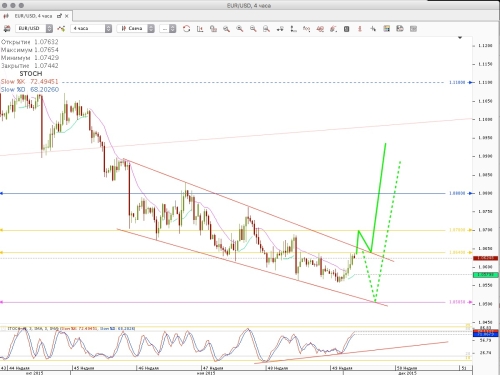Click the green price label on the price axis

click(486, 275)
